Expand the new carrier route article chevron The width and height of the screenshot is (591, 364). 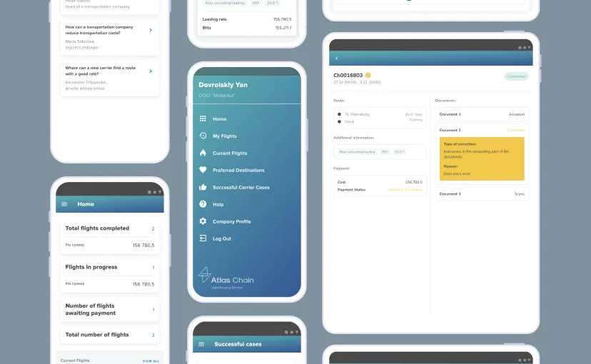pyautogui.click(x=150, y=71)
